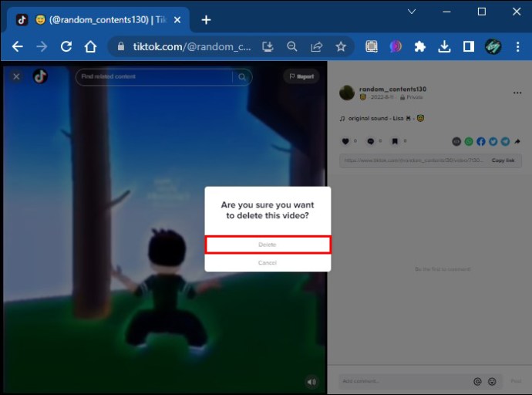Image resolution: width=532 pixels, height=395 pixels.
Task: Switch to the @random_contents130 TikTok tab
Action: 98,20
